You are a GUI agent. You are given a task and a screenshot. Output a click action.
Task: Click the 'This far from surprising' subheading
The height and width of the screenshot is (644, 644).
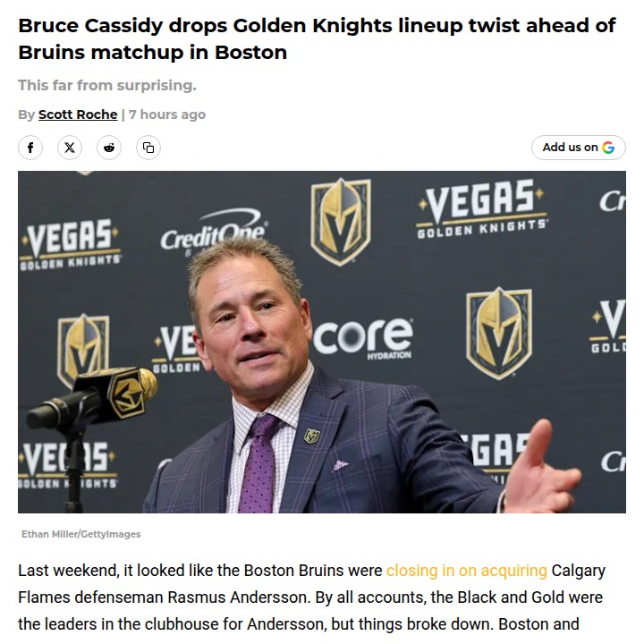(107, 86)
